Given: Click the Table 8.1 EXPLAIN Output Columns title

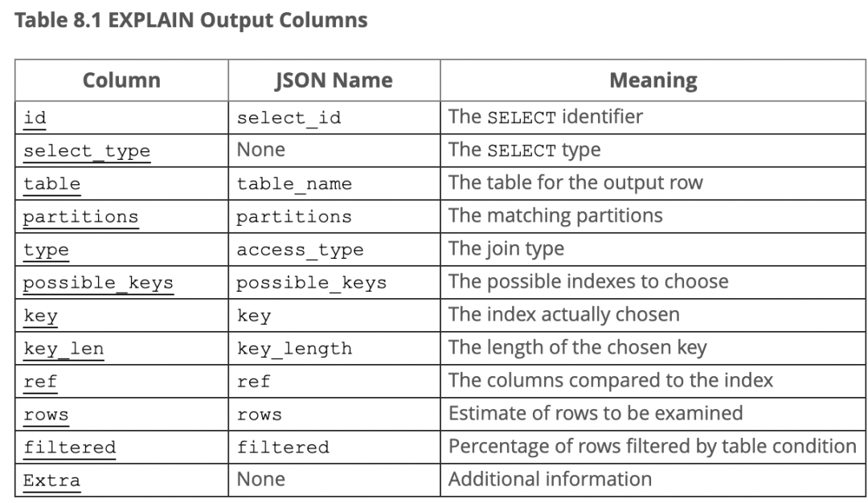Looking at the screenshot, I should (191, 20).
